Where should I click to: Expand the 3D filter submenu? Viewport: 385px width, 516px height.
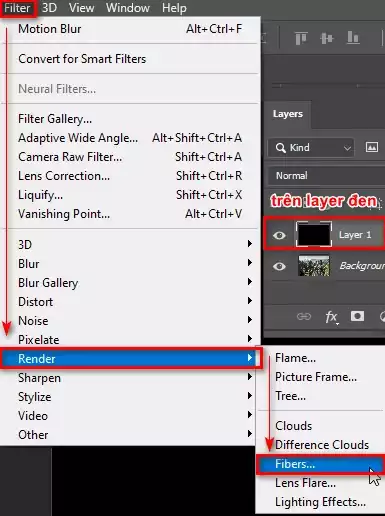[130, 245]
